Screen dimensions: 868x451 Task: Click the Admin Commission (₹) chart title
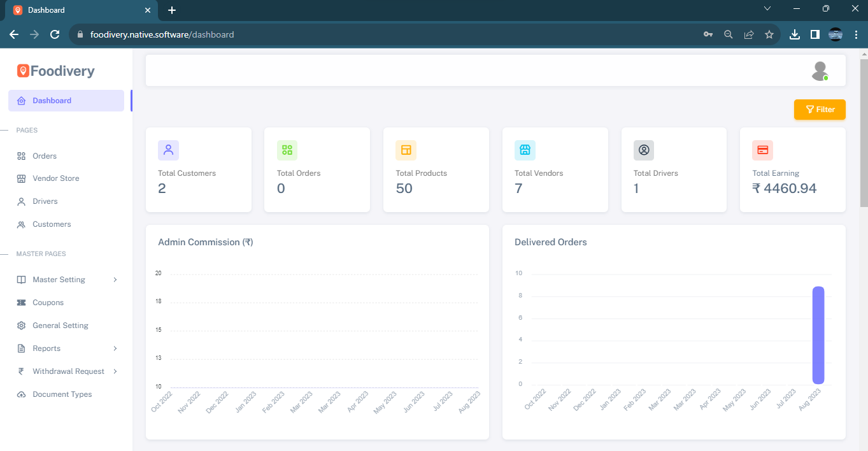(x=206, y=242)
